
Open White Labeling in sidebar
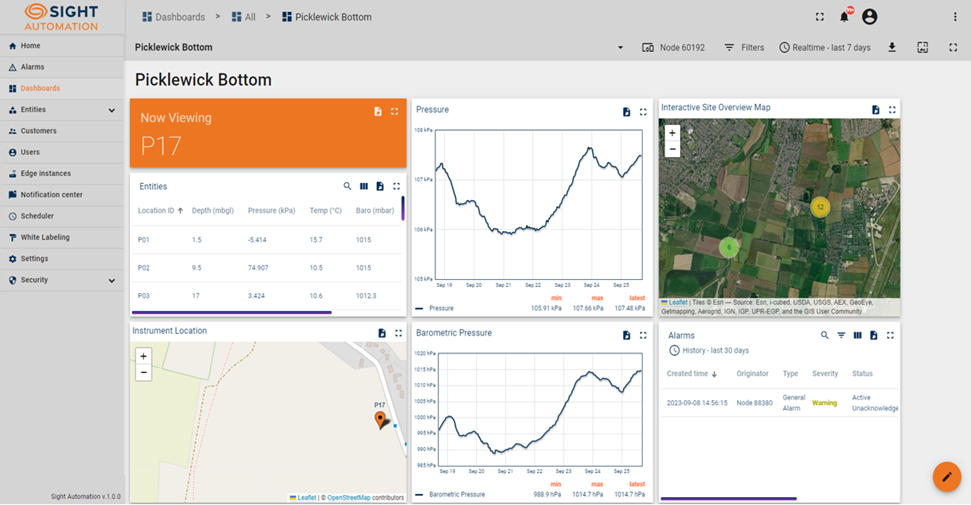[x=62, y=237]
